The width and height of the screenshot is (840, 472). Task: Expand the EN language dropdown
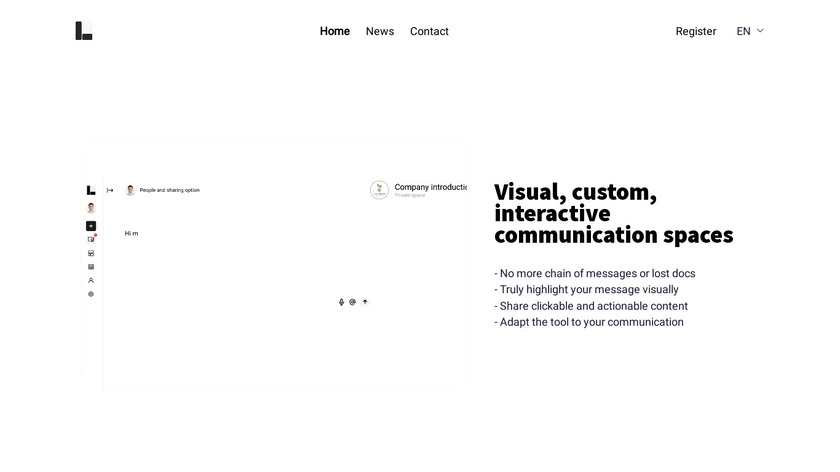tap(744, 31)
